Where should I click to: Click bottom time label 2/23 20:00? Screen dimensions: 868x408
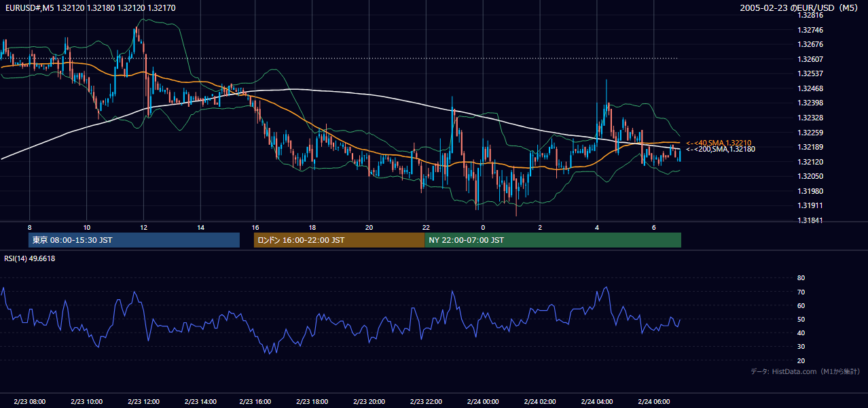[370, 402]
